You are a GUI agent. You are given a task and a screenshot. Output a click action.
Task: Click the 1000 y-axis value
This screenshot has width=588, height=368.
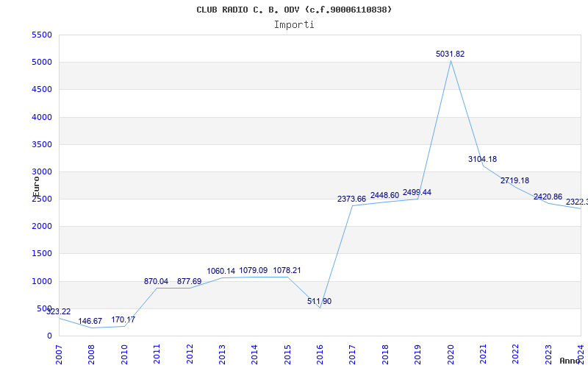[42, 281]
